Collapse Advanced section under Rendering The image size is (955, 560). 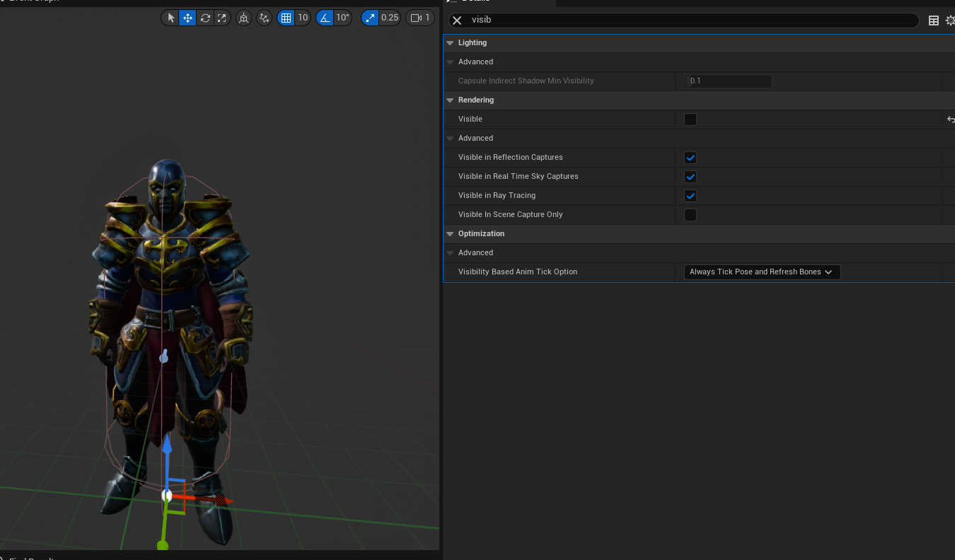[451, 139]
